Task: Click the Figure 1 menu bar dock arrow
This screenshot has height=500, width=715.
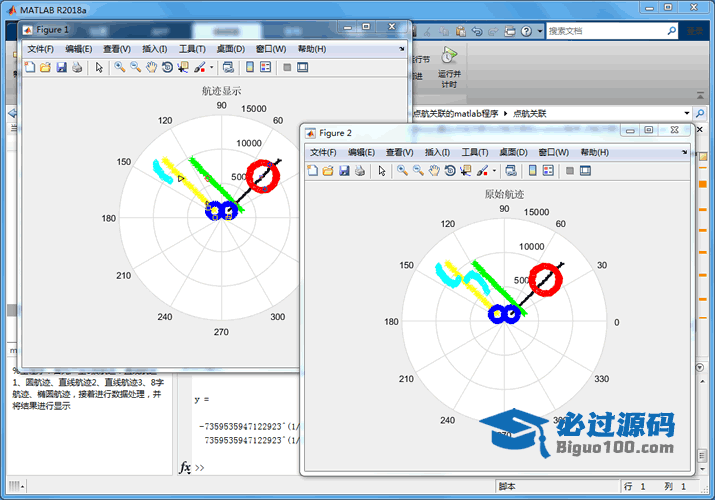Action: [402, 49]
